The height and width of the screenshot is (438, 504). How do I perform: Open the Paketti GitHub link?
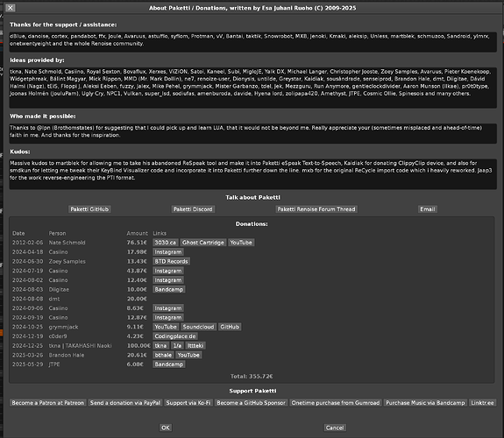89,209
